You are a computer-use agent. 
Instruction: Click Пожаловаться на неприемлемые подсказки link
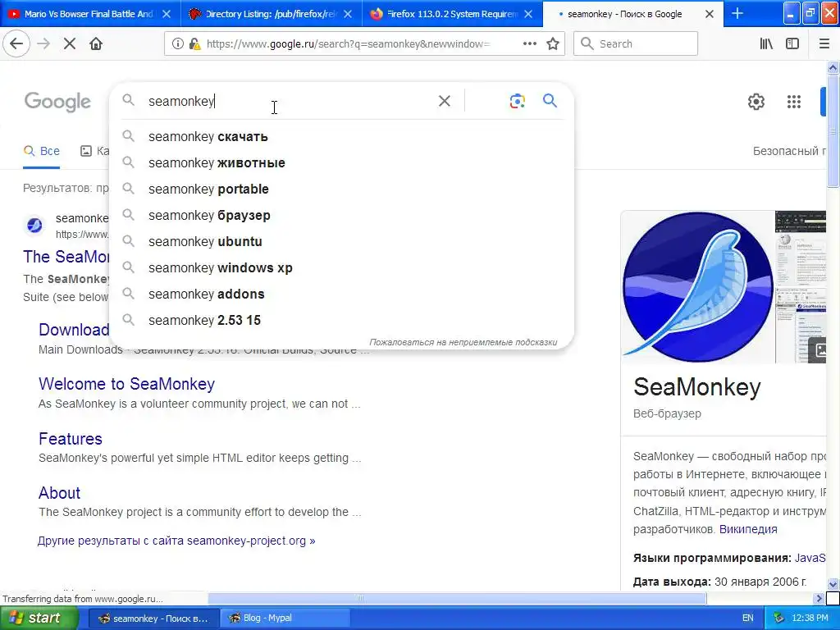tap(463, 342)
